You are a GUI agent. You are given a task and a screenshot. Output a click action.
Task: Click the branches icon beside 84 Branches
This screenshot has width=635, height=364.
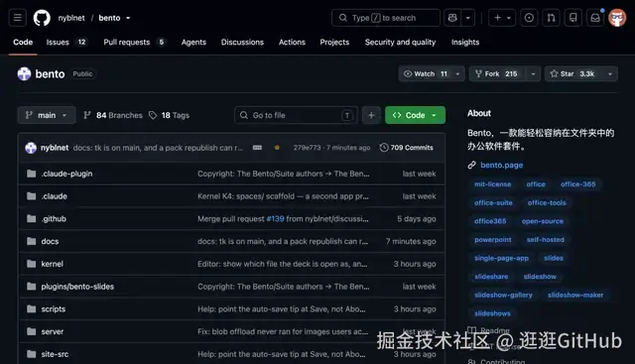coord(87,115)
